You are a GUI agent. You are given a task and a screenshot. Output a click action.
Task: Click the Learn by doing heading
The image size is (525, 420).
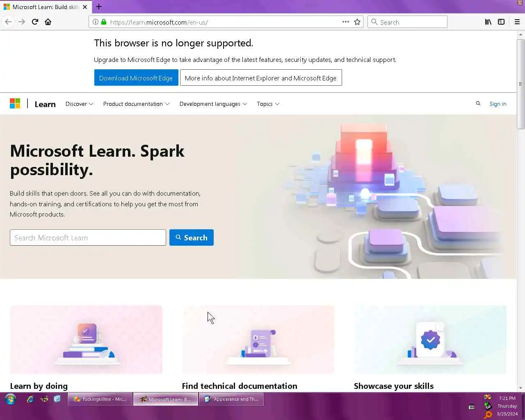point(39,386)
